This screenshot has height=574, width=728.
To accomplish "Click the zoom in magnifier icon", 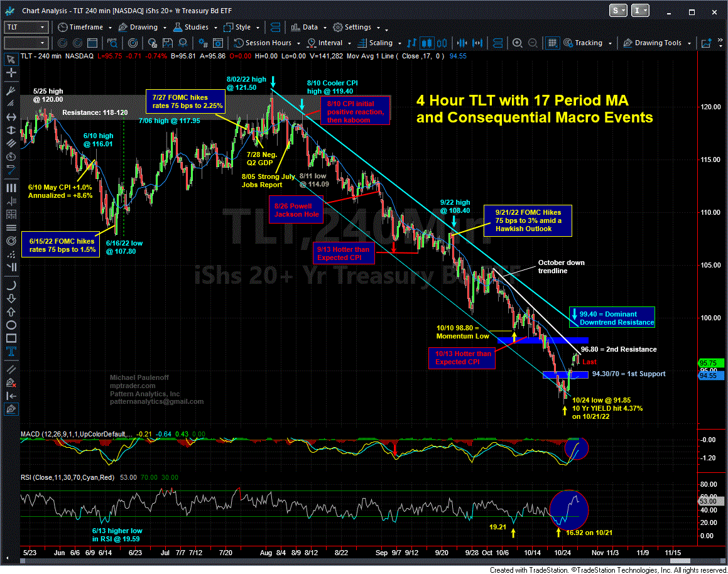I will 517,43.
